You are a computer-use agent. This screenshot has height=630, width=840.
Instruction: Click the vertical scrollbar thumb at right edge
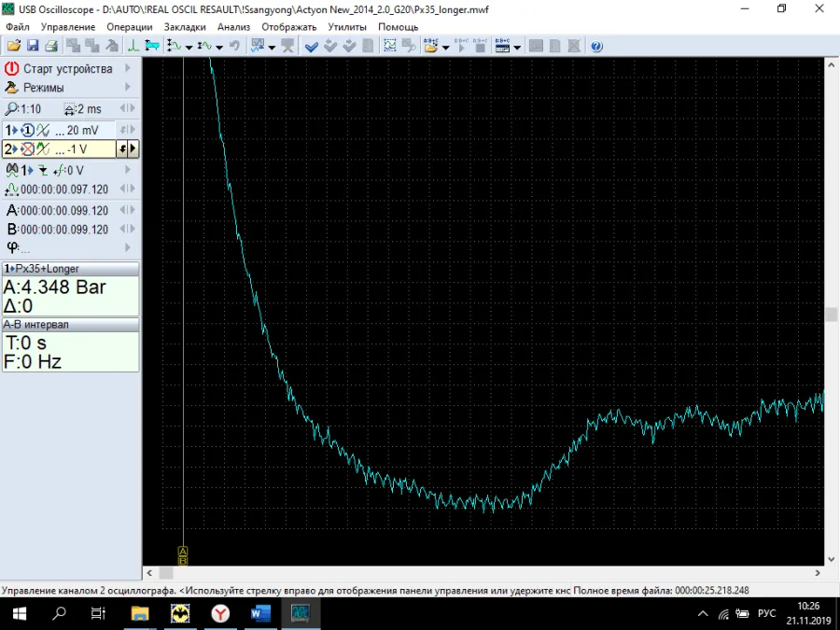831,315
